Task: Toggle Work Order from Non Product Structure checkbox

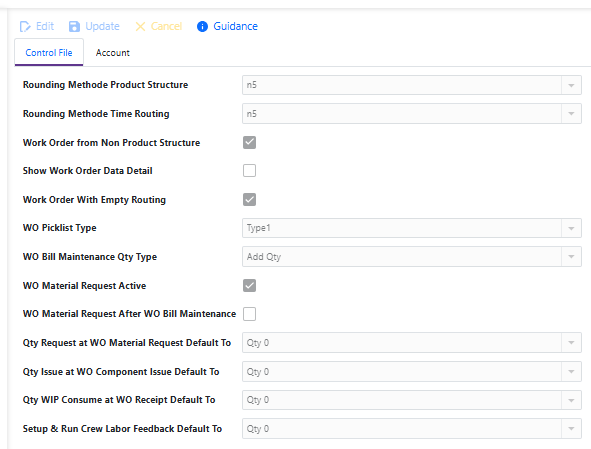Action: point(250,143)
